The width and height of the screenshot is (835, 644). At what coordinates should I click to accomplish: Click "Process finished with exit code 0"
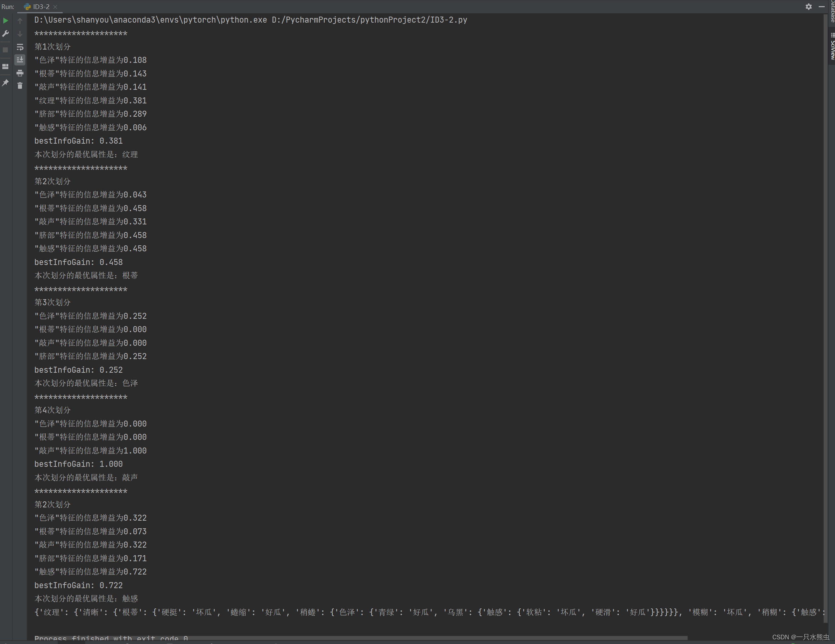coord(111,638)
